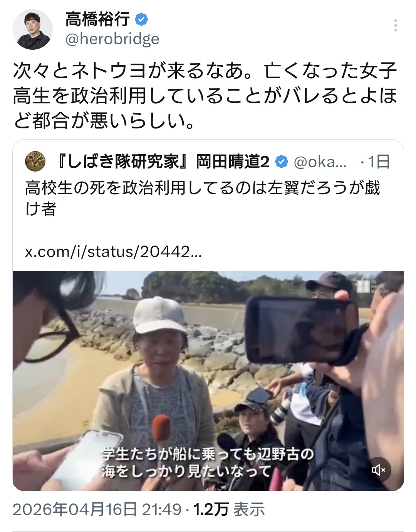Click the post date 2026年04月16日 21:49
416x532 pixels.
tap(97, 509)
